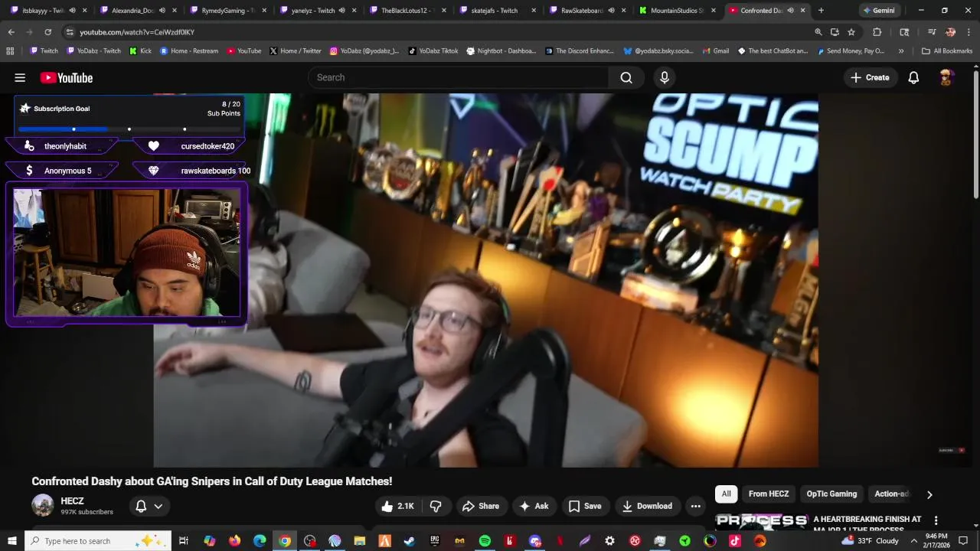Download the video
This screenshot has height=551, width=980.
pos(647,506)
